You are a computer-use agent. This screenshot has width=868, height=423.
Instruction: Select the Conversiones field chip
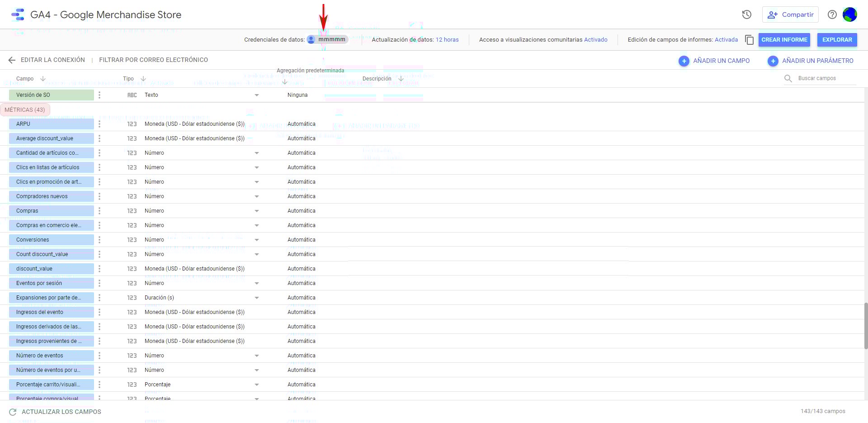(52, 240)
